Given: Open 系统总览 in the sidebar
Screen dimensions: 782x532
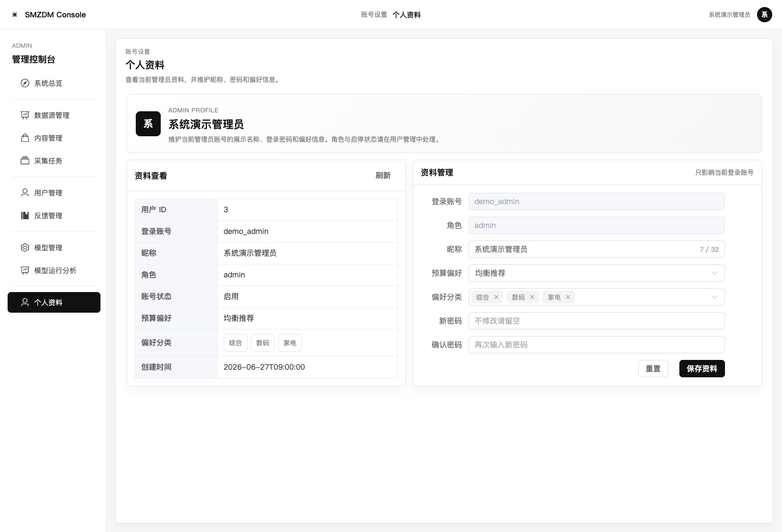Looking at the screenshot, I should pyautogui.click(x=54, y=83).
